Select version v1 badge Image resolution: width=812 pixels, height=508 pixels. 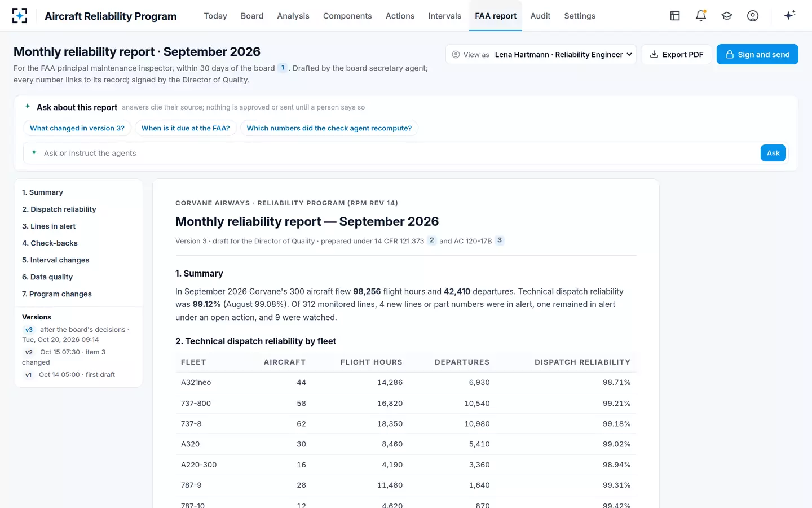click(29, 375)
